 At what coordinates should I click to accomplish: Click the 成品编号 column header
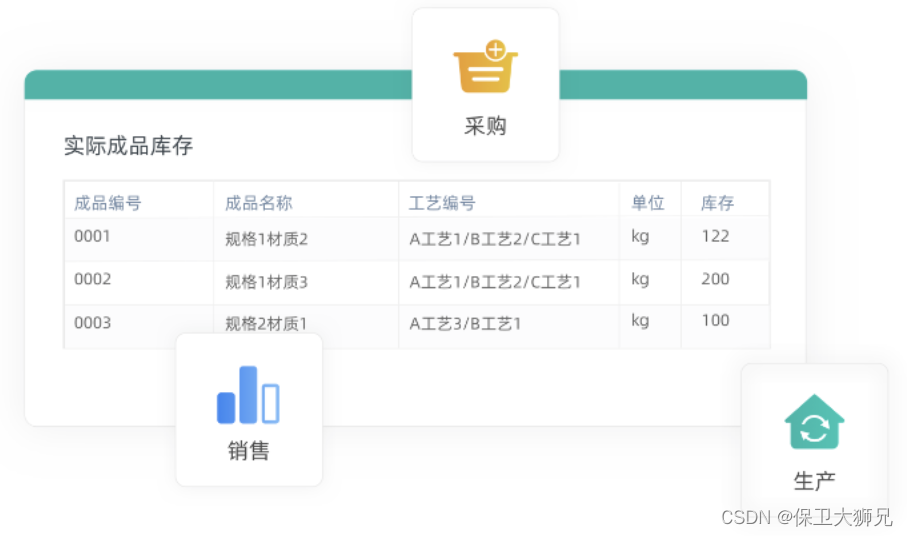click(108, 203)
